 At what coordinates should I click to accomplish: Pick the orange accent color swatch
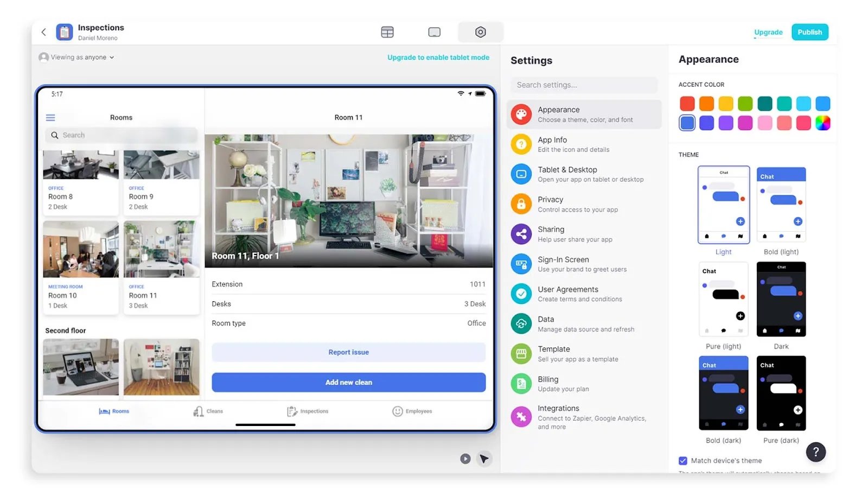(x=706, y=104)
